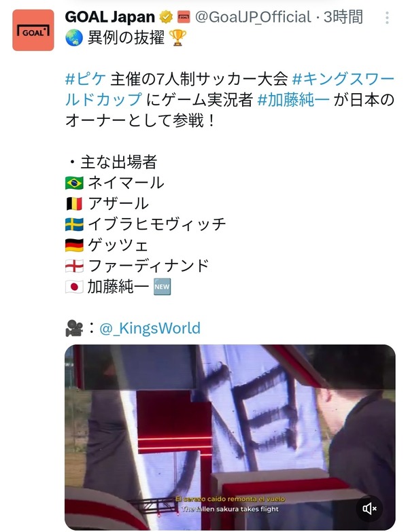
Task: Open the tweet's three-dot more menu
Action: click(x=387, y=18)
